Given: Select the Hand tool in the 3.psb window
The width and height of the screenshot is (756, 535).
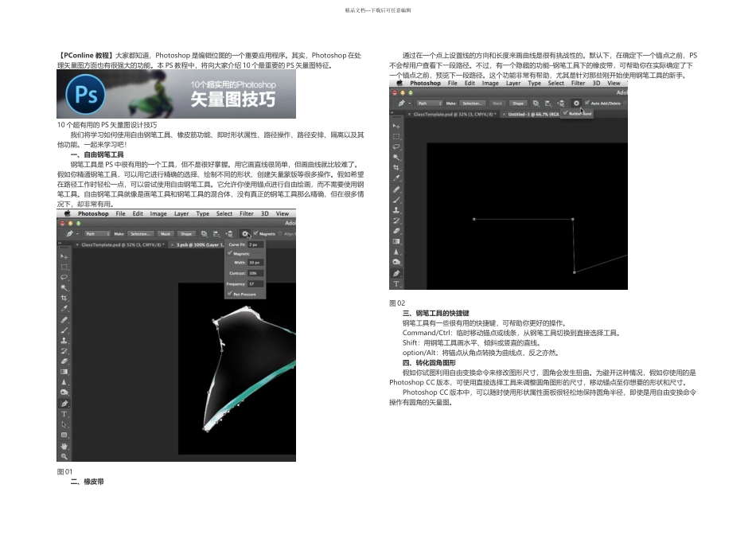Looking at the screenshot, I should tap(64, 447).
